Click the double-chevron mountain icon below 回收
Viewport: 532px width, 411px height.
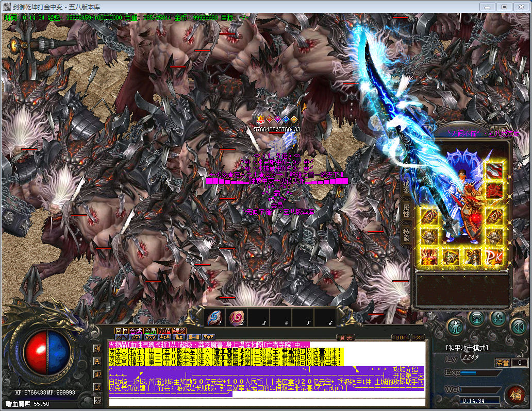tap(121, 337)
